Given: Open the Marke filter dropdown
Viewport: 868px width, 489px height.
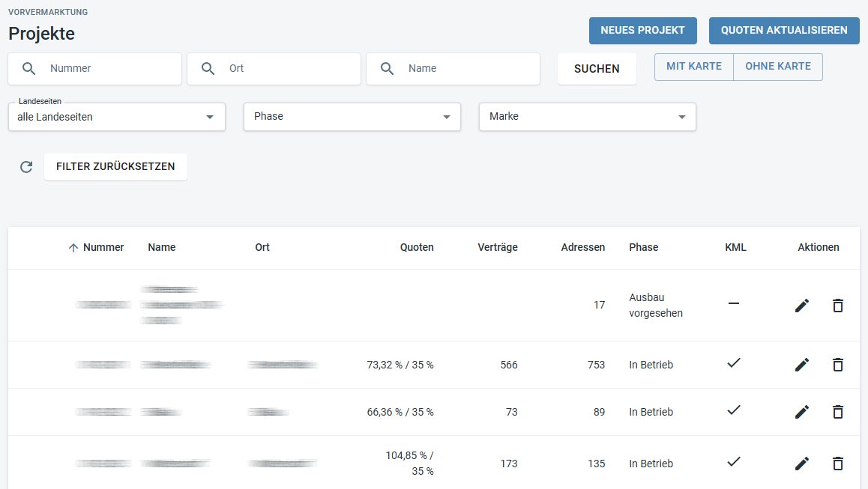Looking at the screenshot, I should coord(588,117).
